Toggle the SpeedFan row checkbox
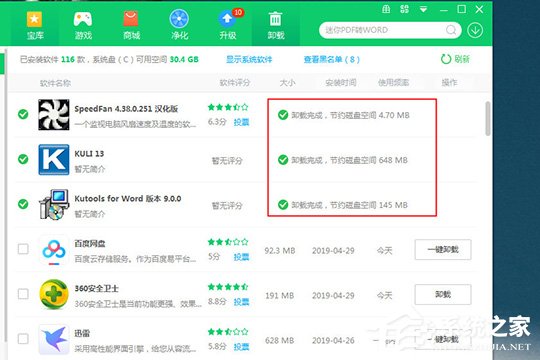This screenshot has height=360, width=540. [23, 114]
